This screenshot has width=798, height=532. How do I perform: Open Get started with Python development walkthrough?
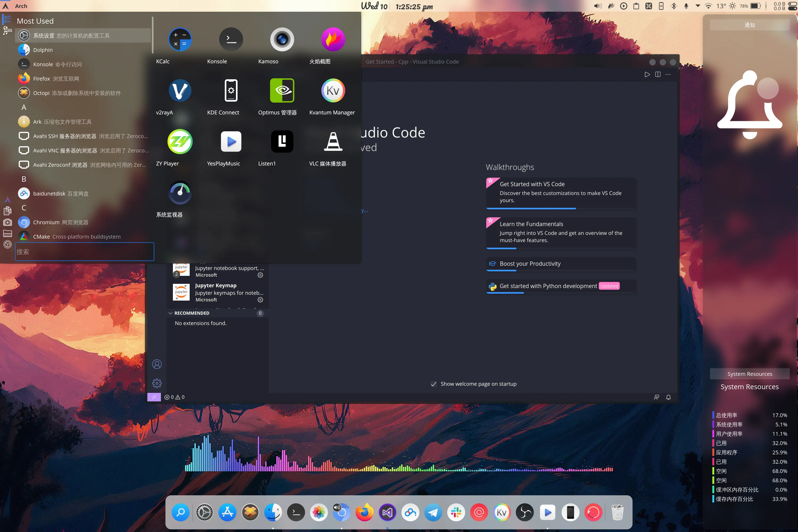pyautogui.click(x=561, y=286)
